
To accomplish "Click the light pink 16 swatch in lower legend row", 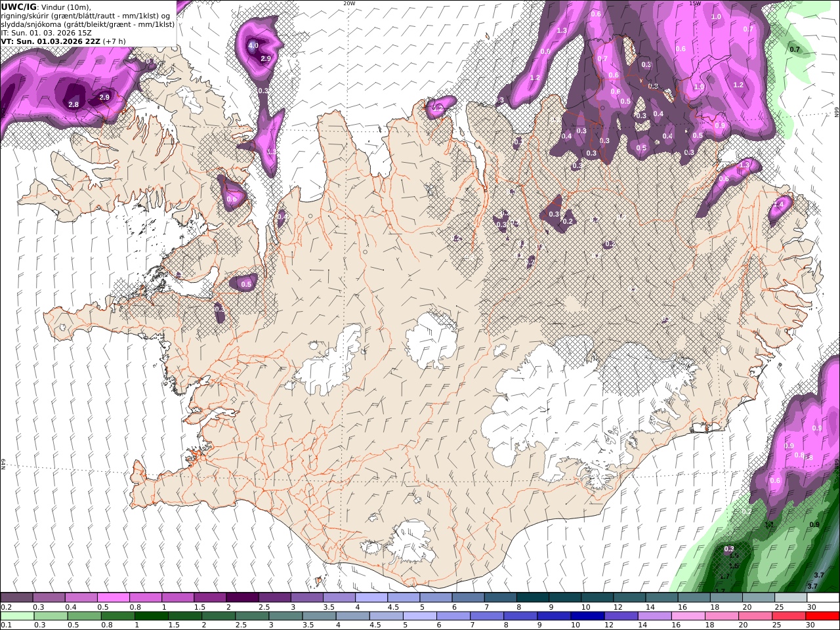I will tap(688, 616).
